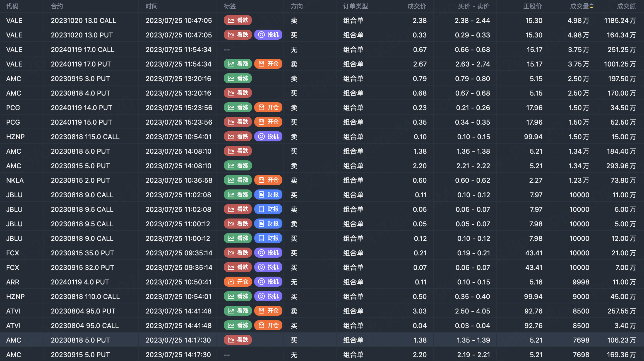Select contract 20231020 13.0 CALL
Image resolution: width=644 pixels, height=361 pixels.
coord(83,20)
